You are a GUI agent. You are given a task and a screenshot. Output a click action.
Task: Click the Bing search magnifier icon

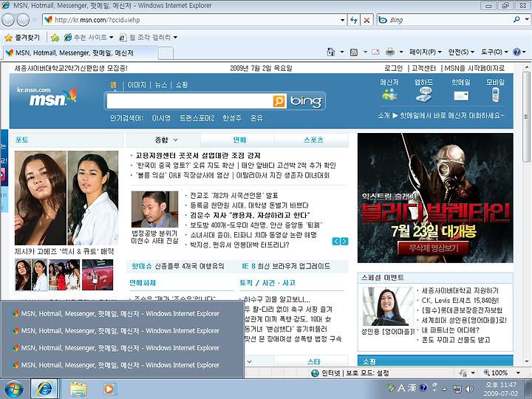coord(516,20)
